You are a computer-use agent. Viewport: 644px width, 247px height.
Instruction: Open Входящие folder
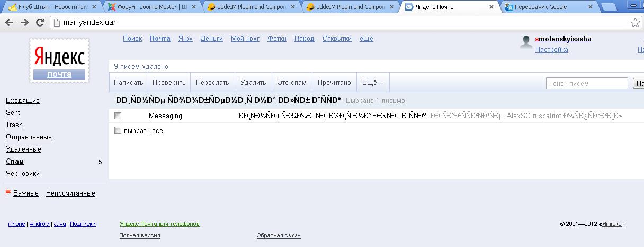23,101
